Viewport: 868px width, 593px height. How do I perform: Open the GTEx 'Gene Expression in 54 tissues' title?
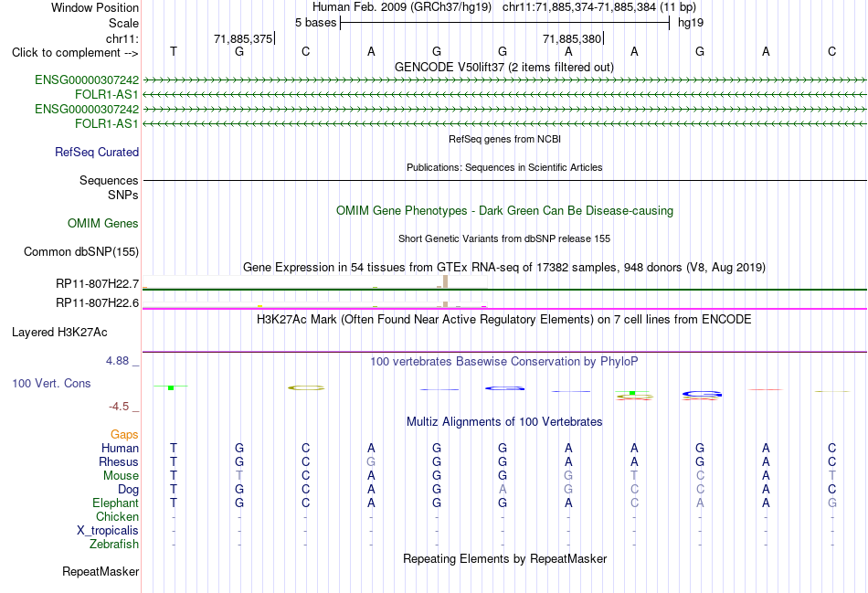[x=503, y=268]
